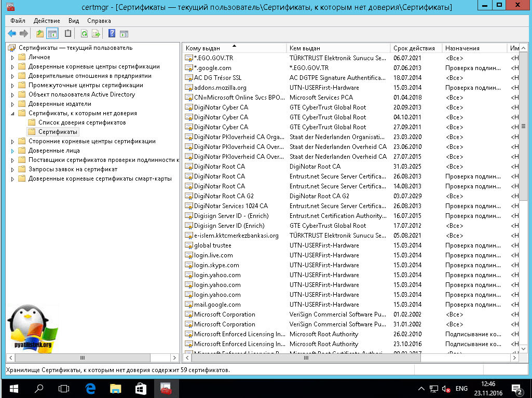This screenshot has height=398, width=532.
Task: Click the Export list toolbar icon
Action: pos(96,34)
